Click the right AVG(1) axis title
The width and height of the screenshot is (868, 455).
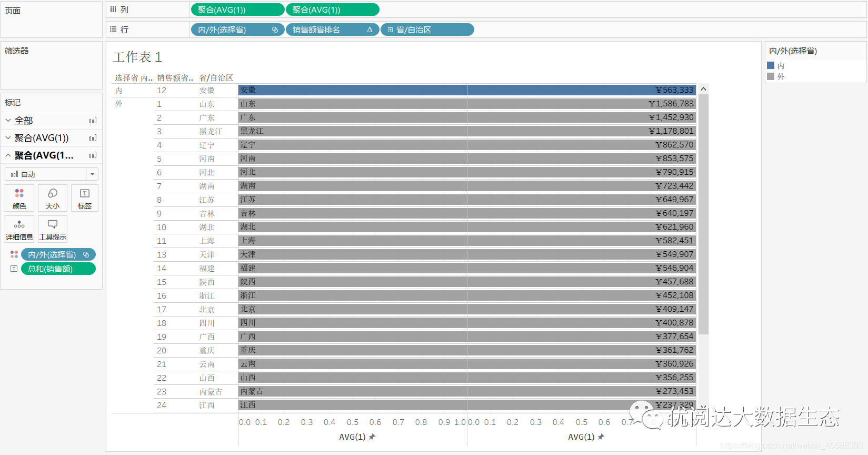point(581,437)
